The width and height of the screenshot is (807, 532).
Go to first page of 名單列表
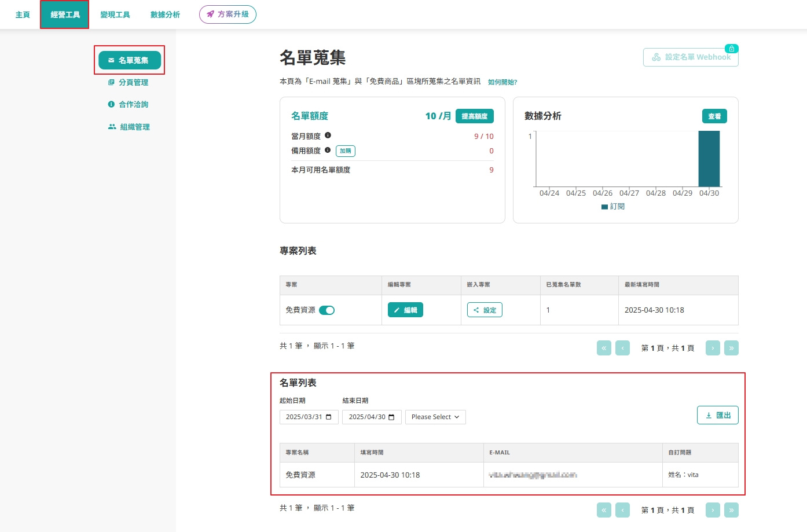click(x=604, y=510)
